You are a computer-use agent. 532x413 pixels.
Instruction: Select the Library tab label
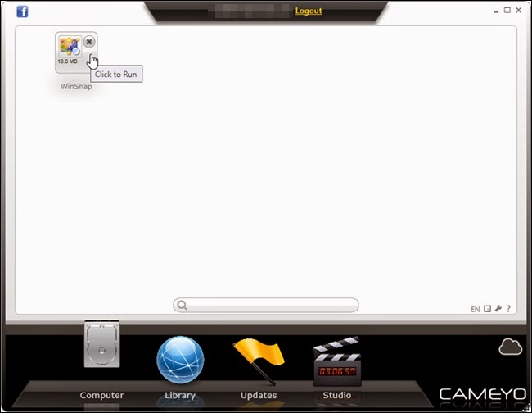click(180, 396)
